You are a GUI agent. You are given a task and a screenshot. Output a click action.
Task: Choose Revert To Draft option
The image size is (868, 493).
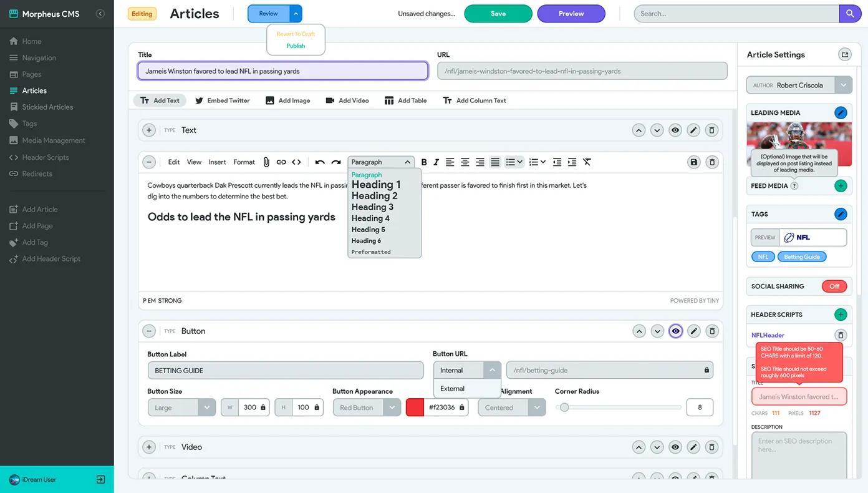pos(296,34)
